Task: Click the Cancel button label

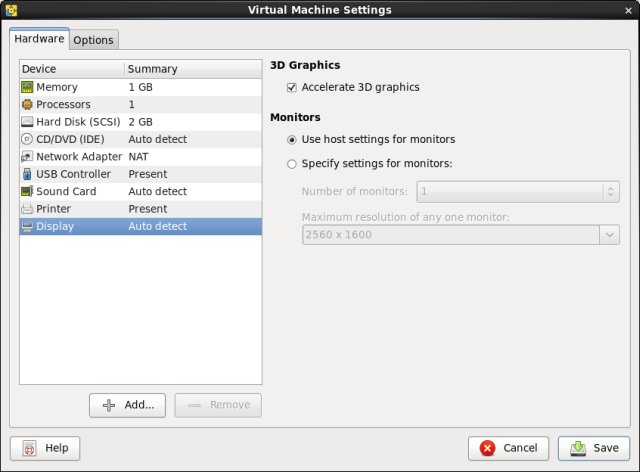Action: pyautogui.click(x=520, y=448)
